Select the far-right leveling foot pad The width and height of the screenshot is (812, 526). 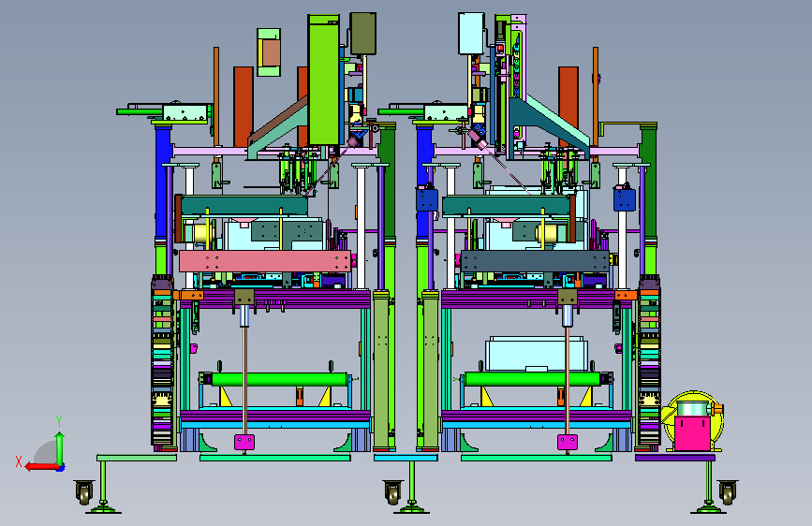pyautogui.click(x=708, y=510)
